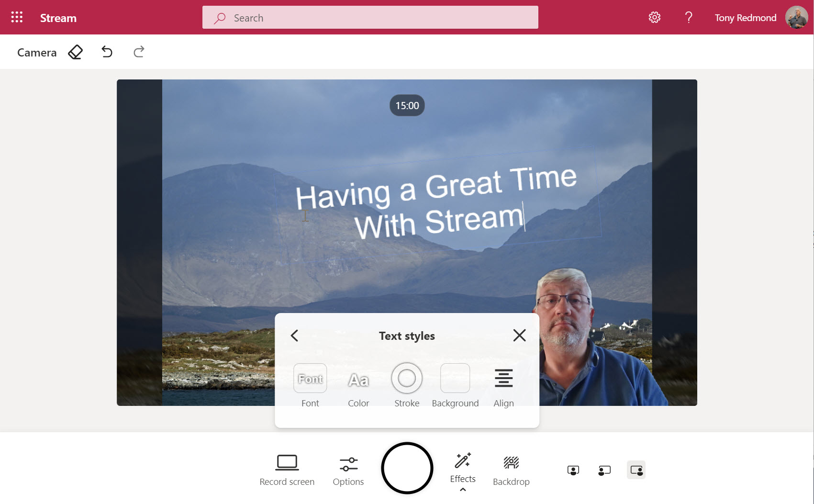Expand the Effects menu
This screenshot has width=814, height=504.
[462, 467]
